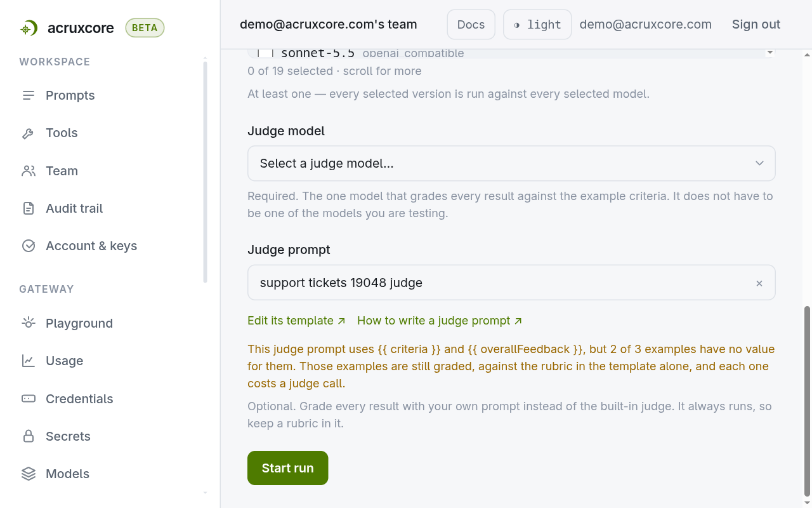This screenshot has height=508, width=812.
Task: Click the GATEWAY section header
Action: [x=46, y=289]
